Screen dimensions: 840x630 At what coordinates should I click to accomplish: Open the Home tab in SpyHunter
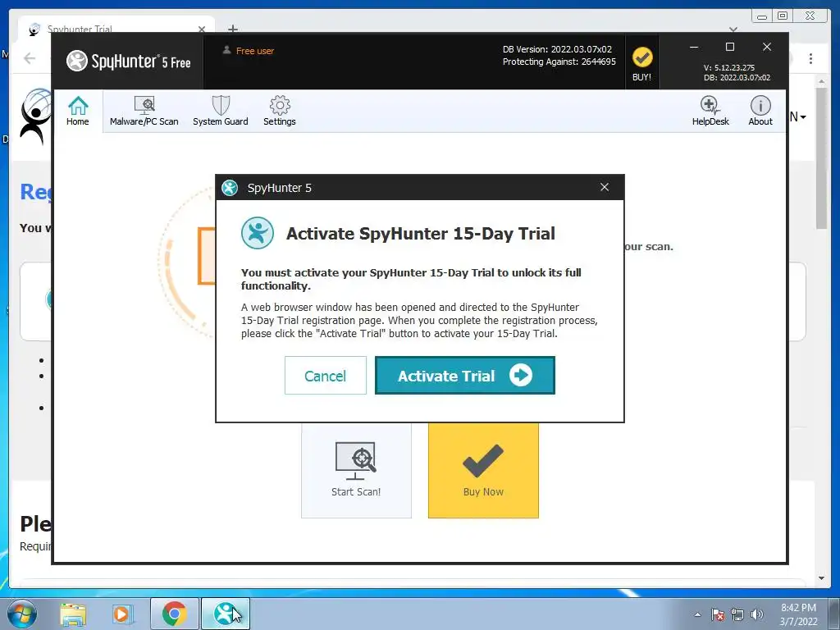[x=78, y=112]
